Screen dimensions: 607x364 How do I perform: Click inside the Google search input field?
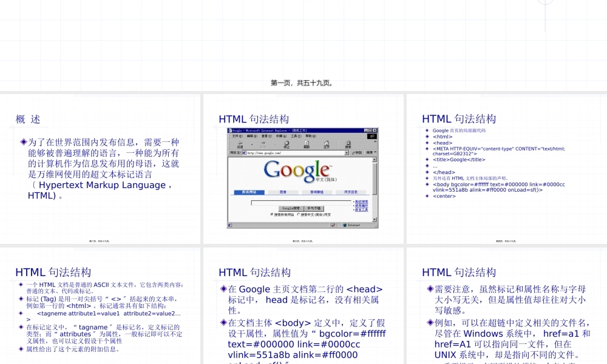click(x=300, y=202)
